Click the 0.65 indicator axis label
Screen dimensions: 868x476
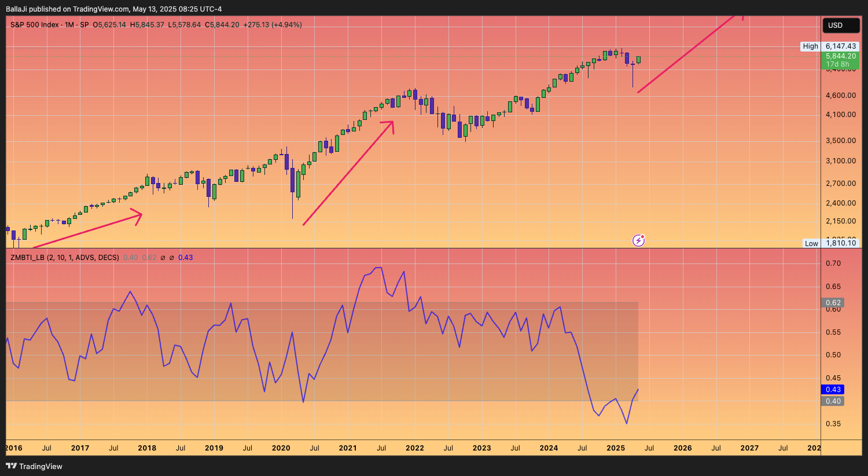[833, 287]
